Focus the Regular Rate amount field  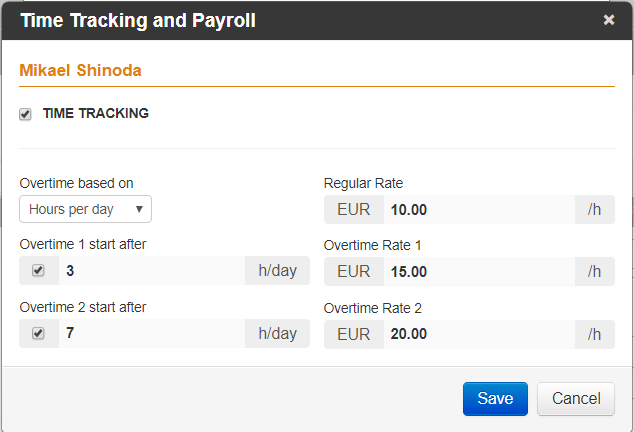tap(479, 210)
